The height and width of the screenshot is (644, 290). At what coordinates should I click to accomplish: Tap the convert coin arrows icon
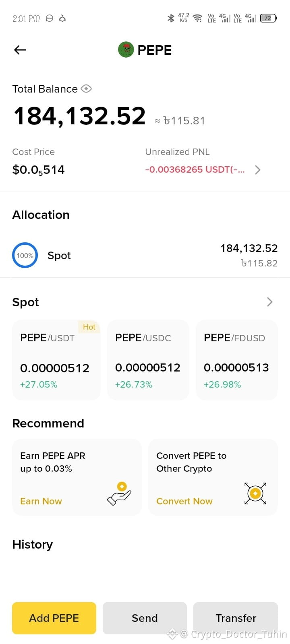[x=255, y=493]
